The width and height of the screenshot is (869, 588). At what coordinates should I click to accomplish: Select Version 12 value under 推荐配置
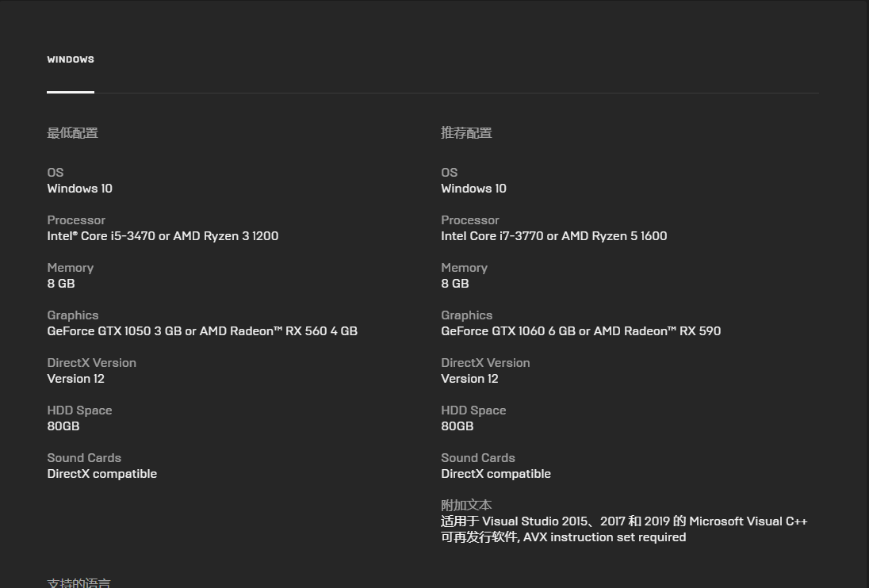click(x=470, y=379)
